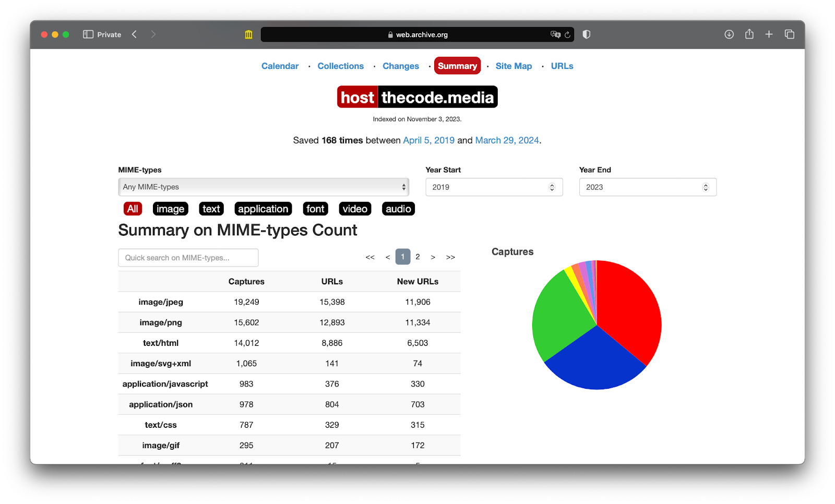Open a new tab with plus icon
This screenshot has width=835, height=504.
tap(769, 34)
